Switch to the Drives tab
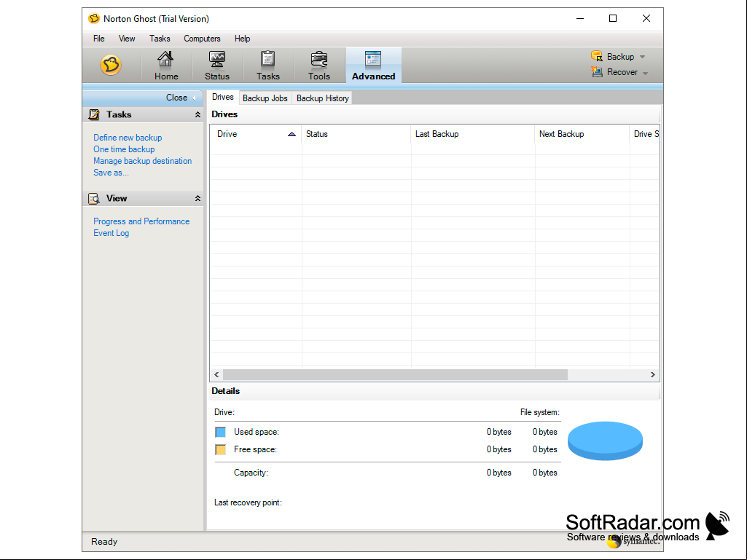Screen dimensions: 747x560 [x=223, y=97]
